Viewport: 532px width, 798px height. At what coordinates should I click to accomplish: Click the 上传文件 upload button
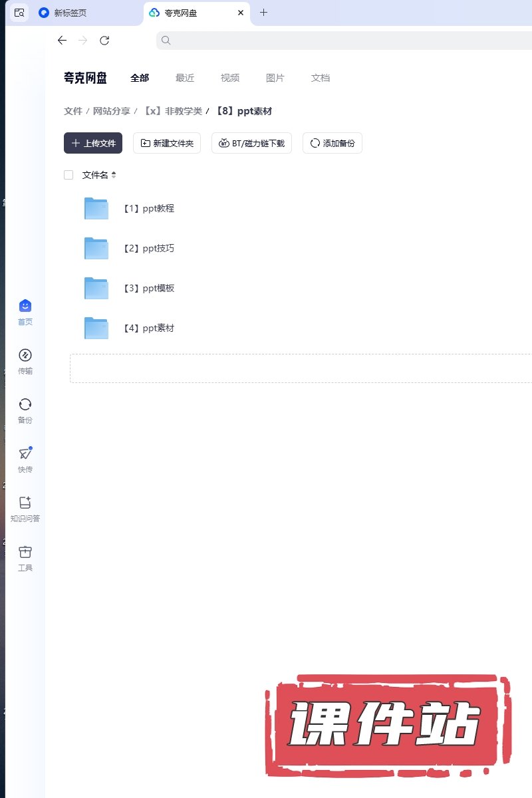pyautogui.click(x=93, y=143)
